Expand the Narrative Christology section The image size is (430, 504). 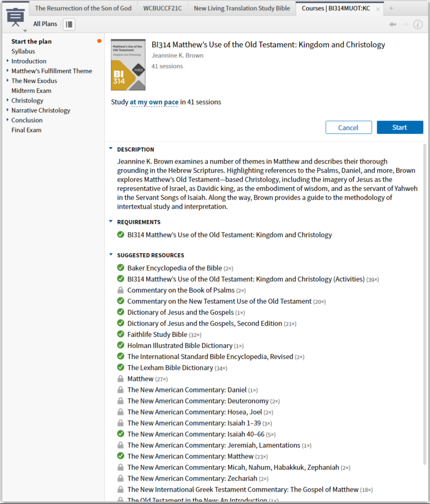[x=7, y=110]
